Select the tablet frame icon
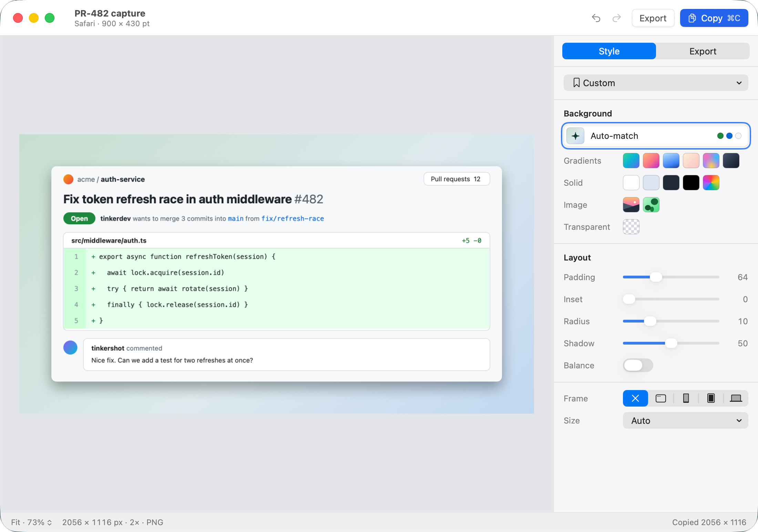The image size is (758, 532). [711, 398]
